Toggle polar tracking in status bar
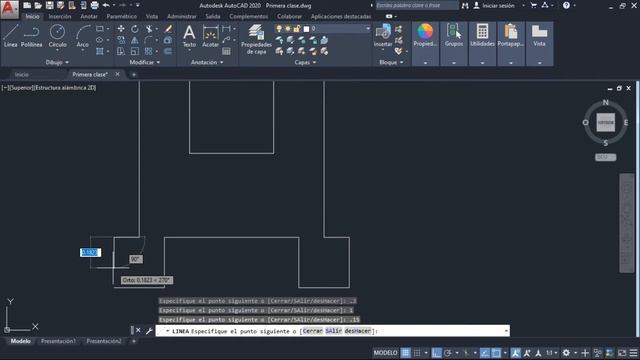The height and width of the screenshot is (360, 640). (448, 353)
